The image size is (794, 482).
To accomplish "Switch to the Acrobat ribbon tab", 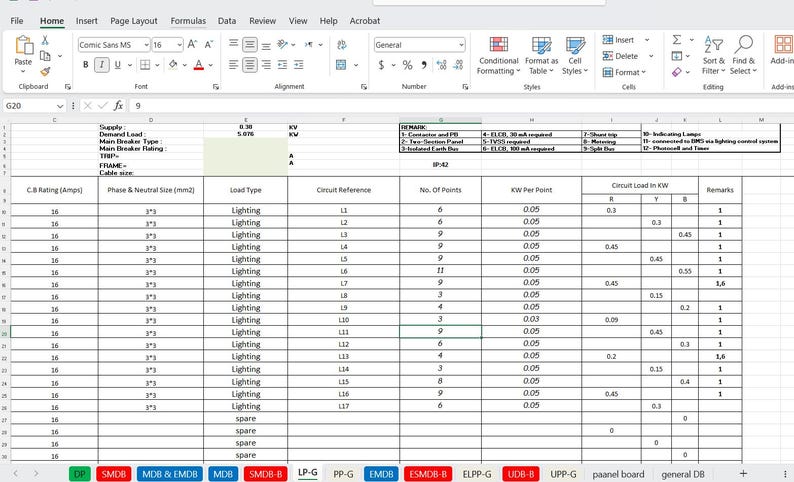I will (x=365, y=21).
